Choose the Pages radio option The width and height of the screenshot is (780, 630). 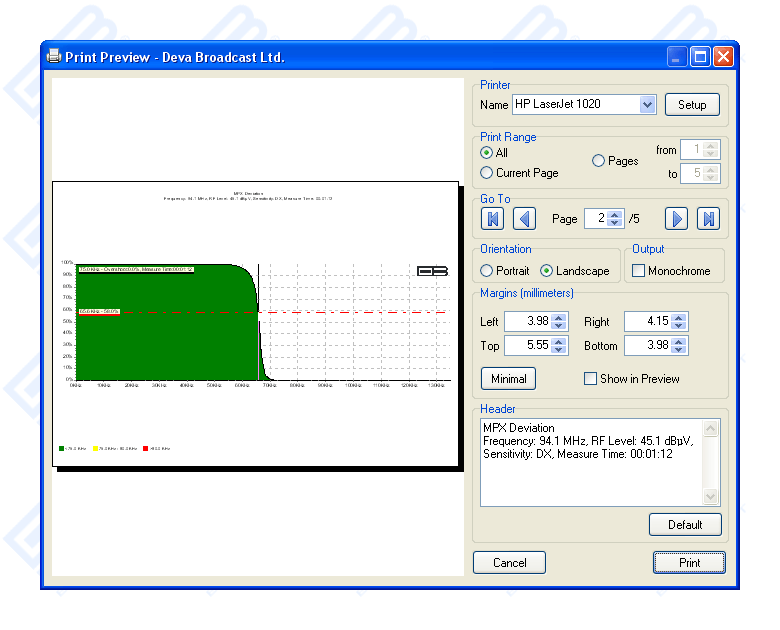(x=599, y=161)
